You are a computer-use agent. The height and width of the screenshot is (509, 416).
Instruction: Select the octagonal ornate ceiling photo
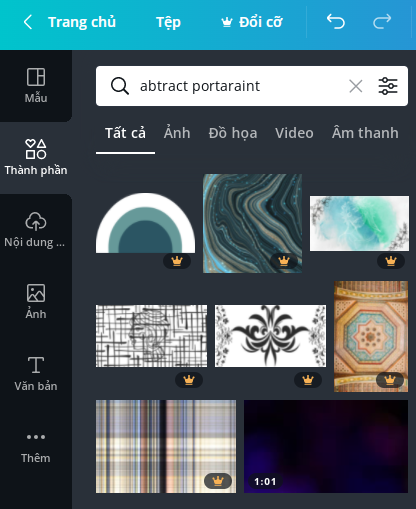[x=371, y=336]
